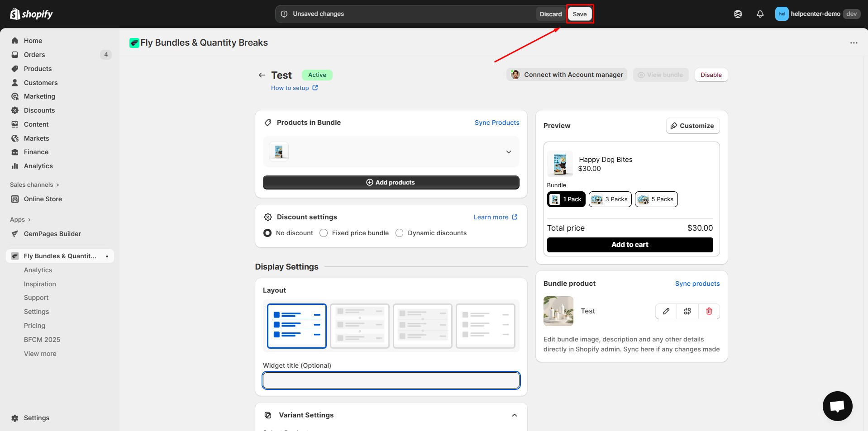868x431 pixels.
Task: Click the Shopify Sidekick icon in top bar
Action: click(x=738, y=14)
